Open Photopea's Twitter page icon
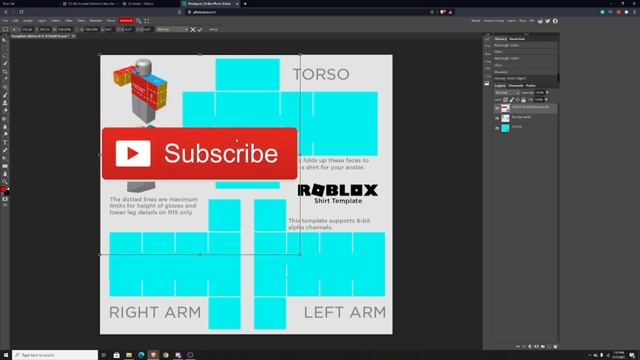Viewport: 640px width, 360px height. pos(547,21)
